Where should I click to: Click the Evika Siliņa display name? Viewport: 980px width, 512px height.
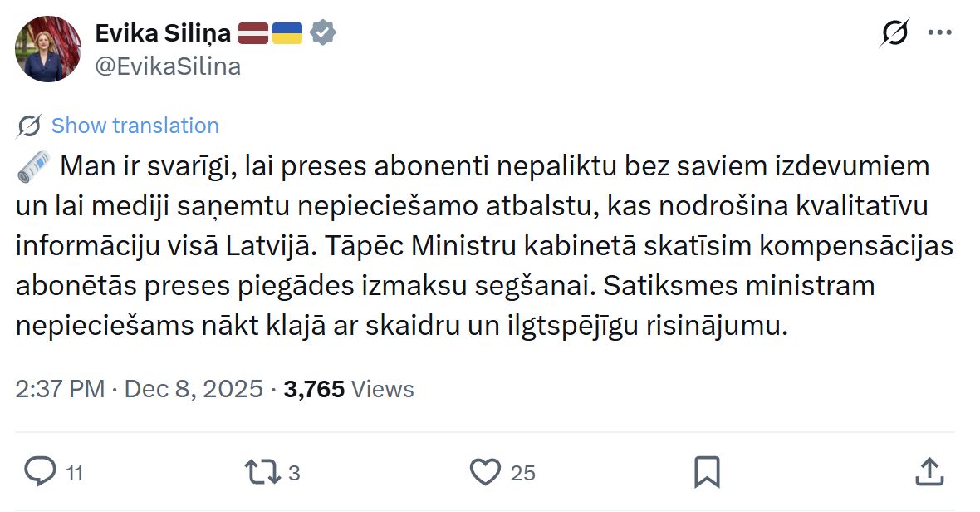pyautogui.click(x=163, y=33)
